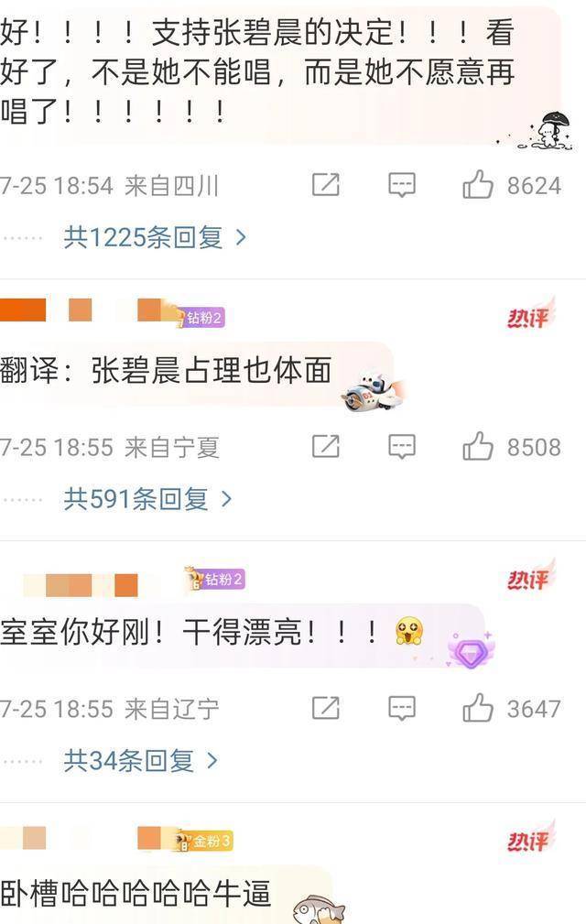Share the comment posted from 四川
Viewport: 586px width, 924px height.
pyautogui.click(x=326, y=184)
